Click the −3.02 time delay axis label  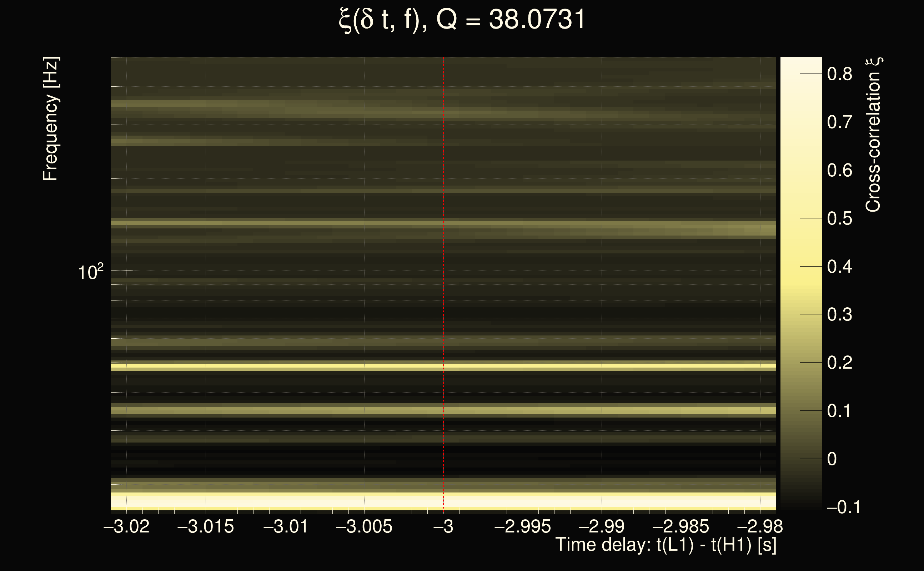126,526
